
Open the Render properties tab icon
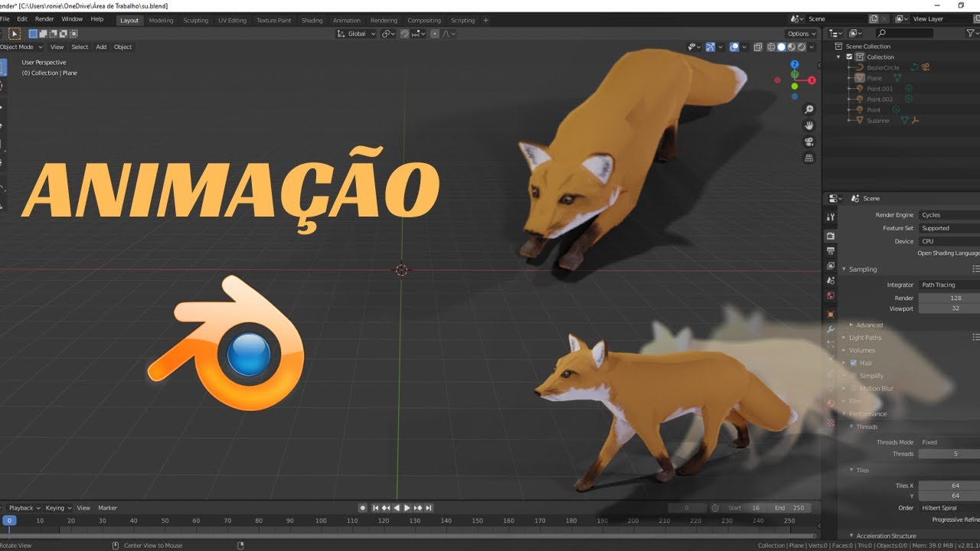[831, 236]
